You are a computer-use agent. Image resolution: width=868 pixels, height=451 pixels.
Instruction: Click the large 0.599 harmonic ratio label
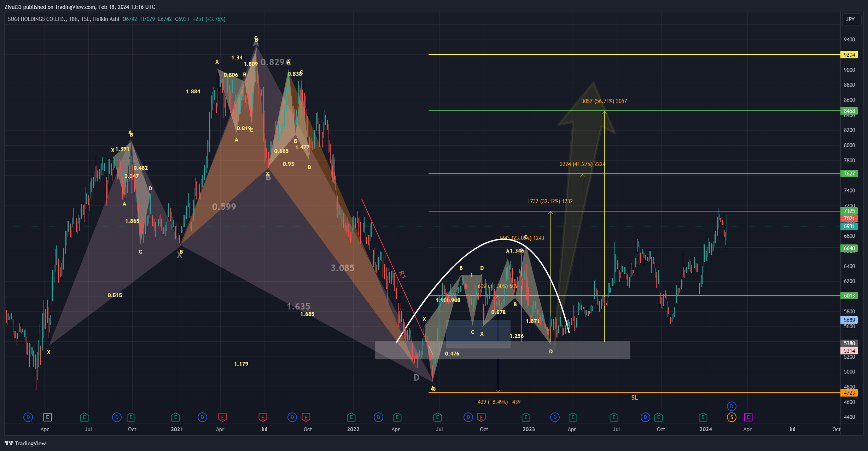point(224,207)
